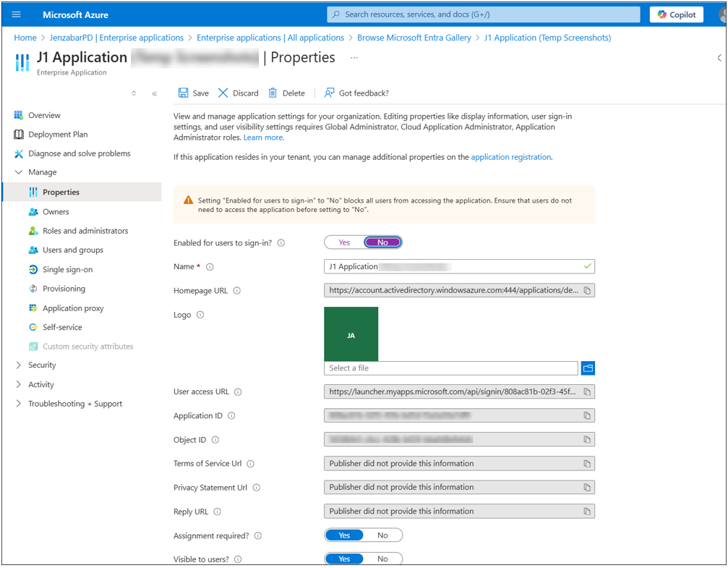Click the browse folder button for logo file
This screenshot has height=568, width=728.
coord(588,368)
